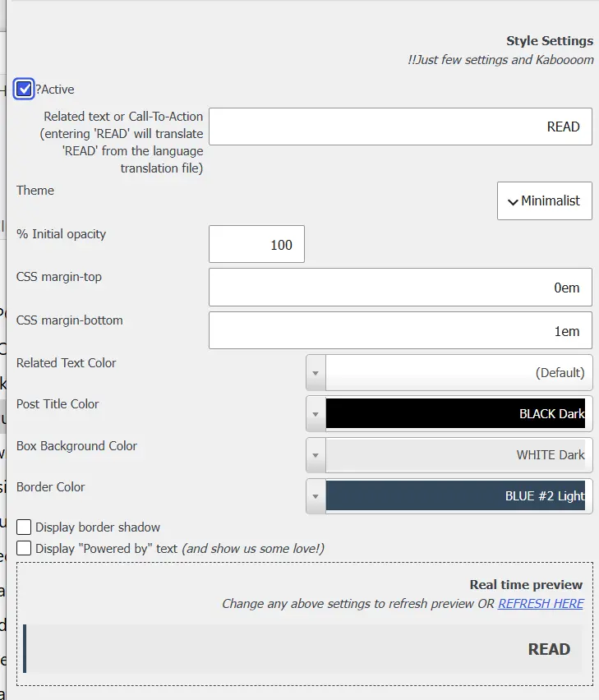Image resolution: width=599 pixels, height=700 pixels.
Task: Click the CSS margin-top label
Action: pyautogui.click(x=59, y=277)
